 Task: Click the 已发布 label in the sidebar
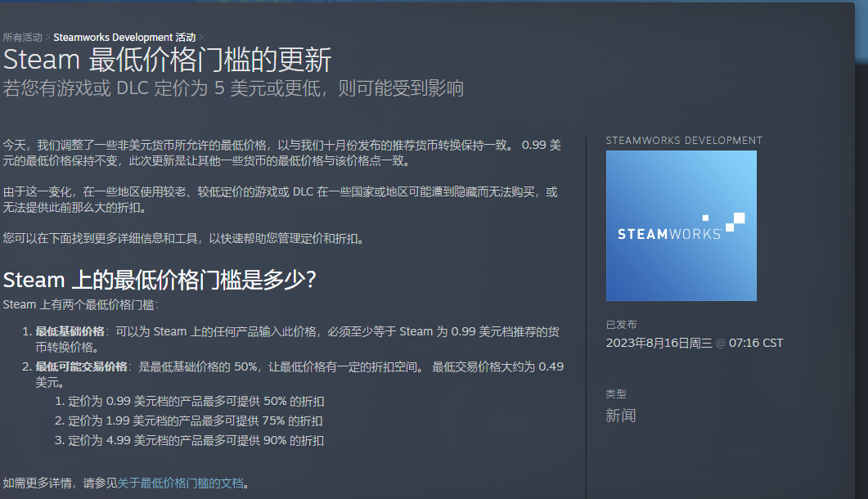click(621, 324)
